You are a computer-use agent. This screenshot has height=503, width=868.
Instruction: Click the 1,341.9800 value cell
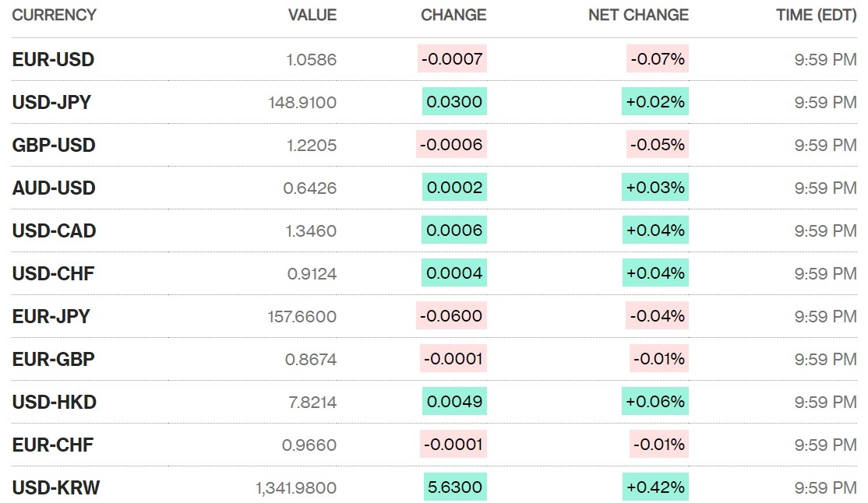tap(296, 487)
